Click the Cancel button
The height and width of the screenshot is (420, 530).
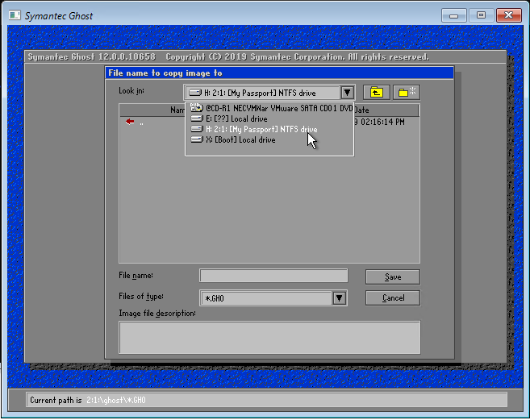(393, 298)
